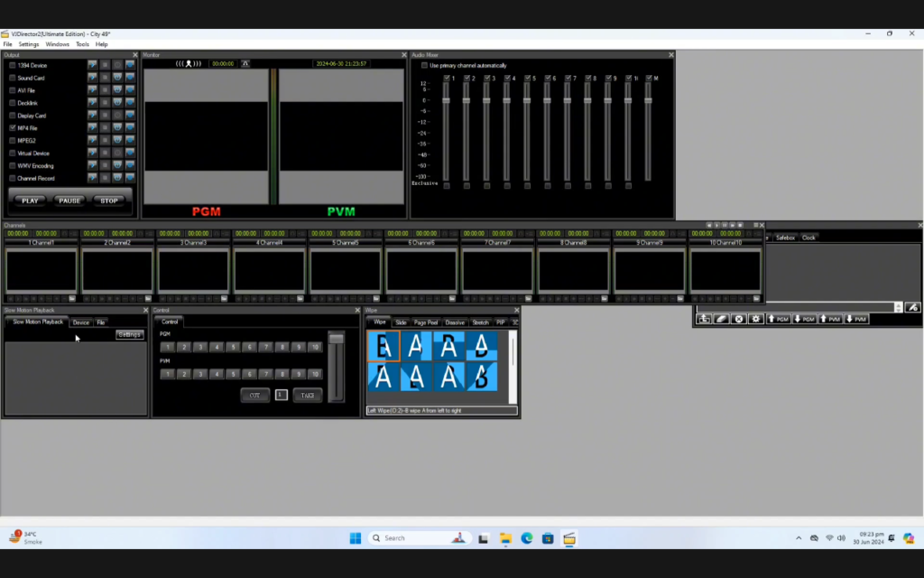Image resolution: width=924 pixels, height=578 pixels.
Task: Click the cancel (X) transition icon
Action: tap(738, 319)
